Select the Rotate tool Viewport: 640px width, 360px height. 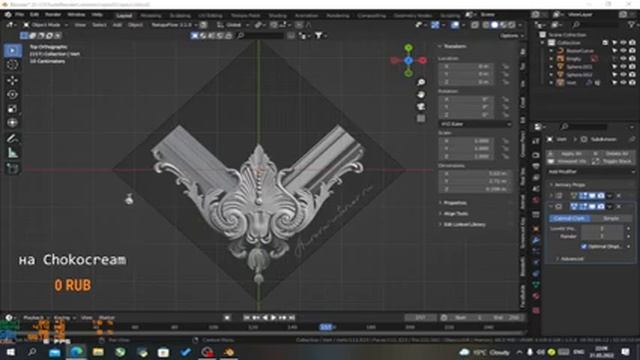tap(13, 94)
